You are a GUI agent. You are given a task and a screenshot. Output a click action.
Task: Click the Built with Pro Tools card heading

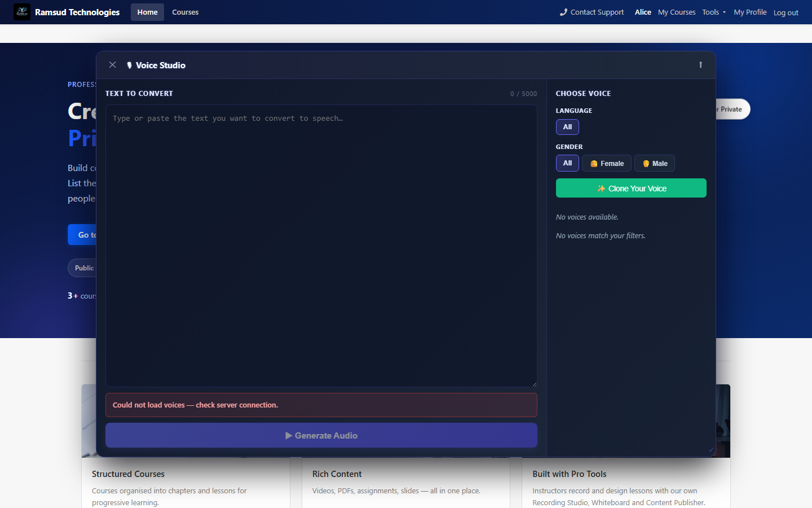click(570, 474)
